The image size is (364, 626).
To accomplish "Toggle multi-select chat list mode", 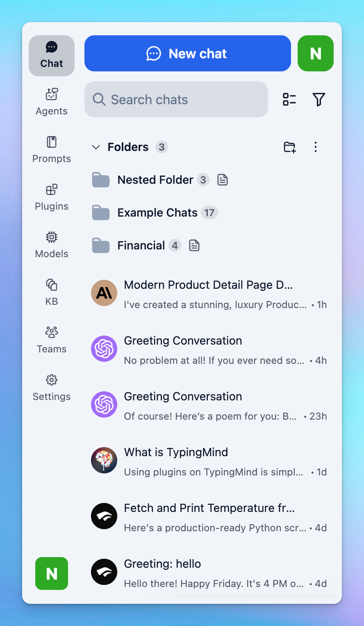I will (289, 99).
